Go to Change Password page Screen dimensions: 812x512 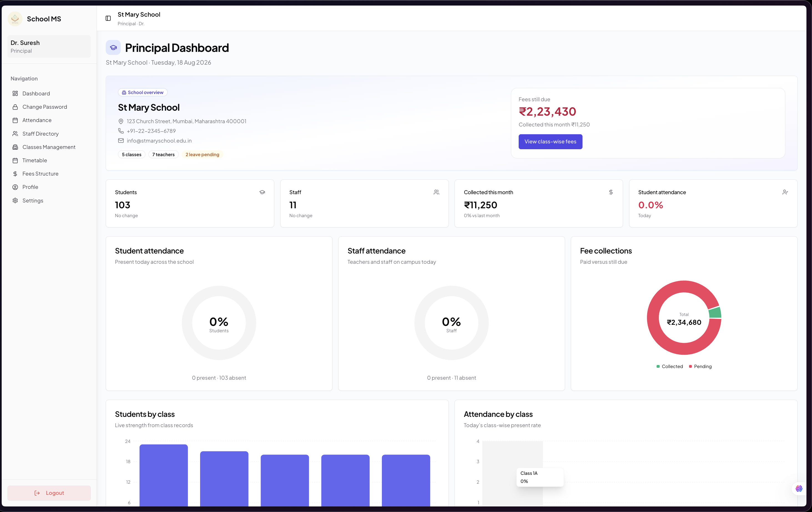coord(49,107)
